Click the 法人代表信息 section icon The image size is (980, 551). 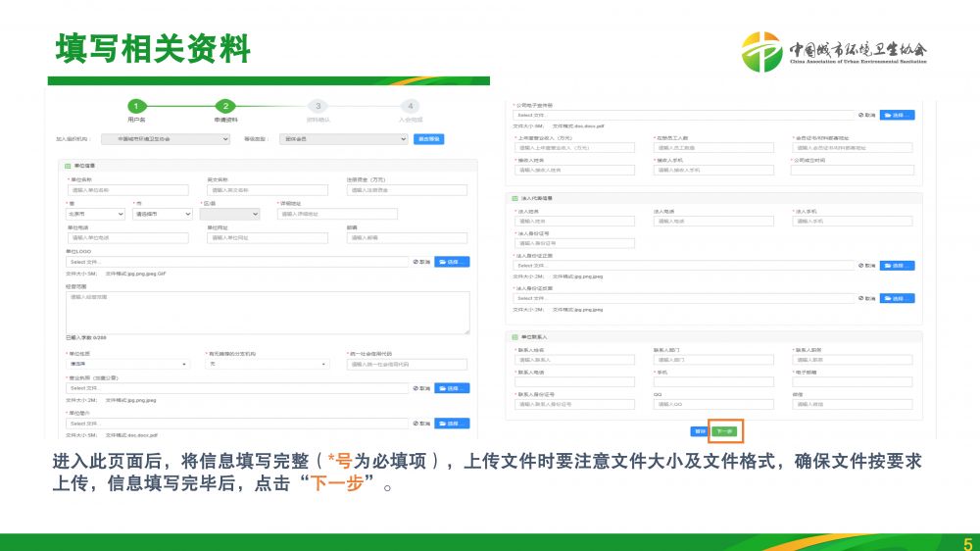click(x=514, y=197)
